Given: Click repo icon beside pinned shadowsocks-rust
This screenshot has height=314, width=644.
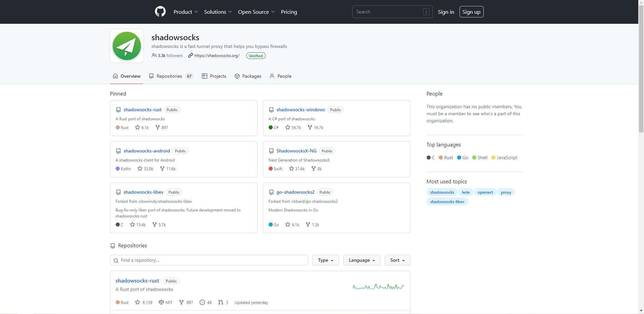Looking at the screenshot, I should click(118, 110).
